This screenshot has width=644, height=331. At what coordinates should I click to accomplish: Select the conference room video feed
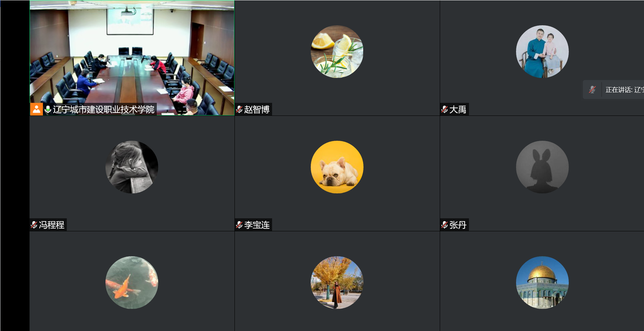pyautogui.click(x=132, y=58)
